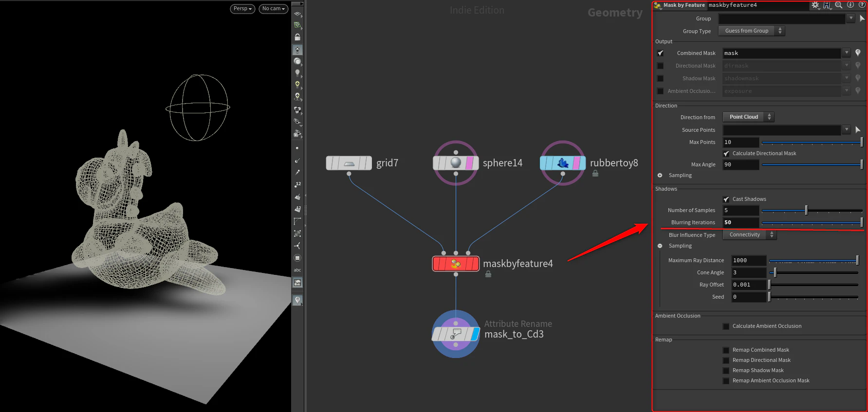Show node info with the 'i' icon
This screenshot has width=868, height=412.
click(x=850, y=5)
